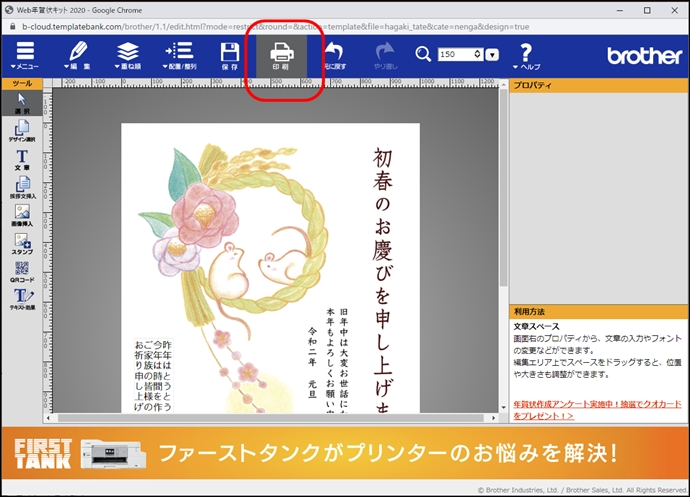
Task: Minimize the Chrome window
Action: [x=620, y=10]
